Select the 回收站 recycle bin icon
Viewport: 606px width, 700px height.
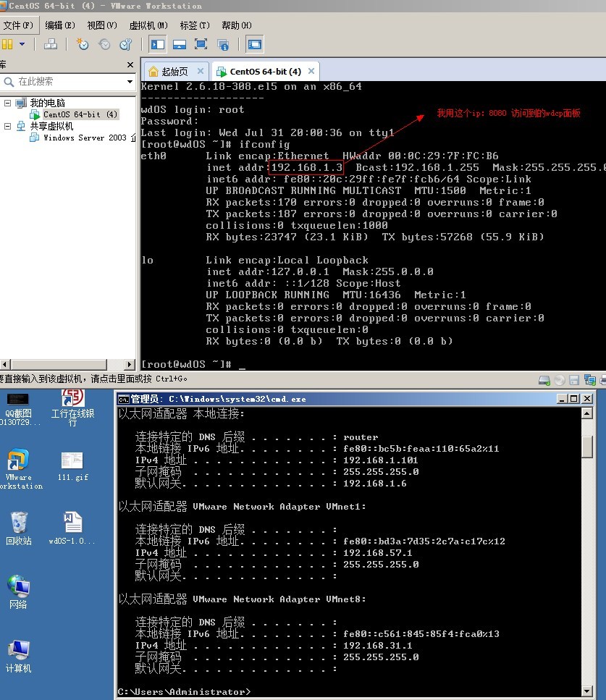coord(19,528)
